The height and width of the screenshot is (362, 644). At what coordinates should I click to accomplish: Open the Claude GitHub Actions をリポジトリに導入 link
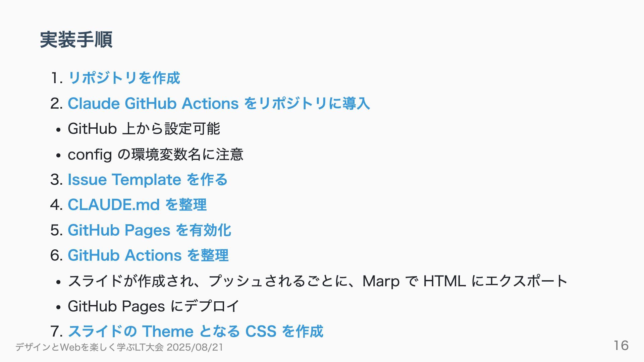(219, 103)
